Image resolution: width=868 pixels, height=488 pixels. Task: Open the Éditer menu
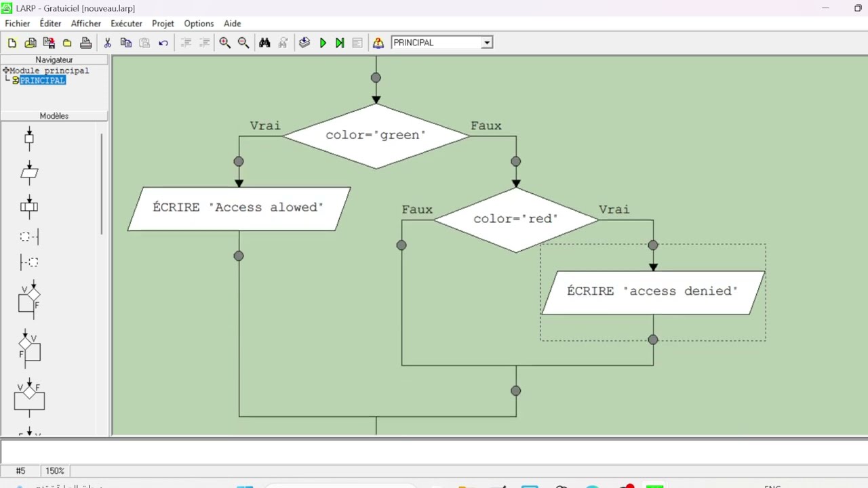click(50, 23)
